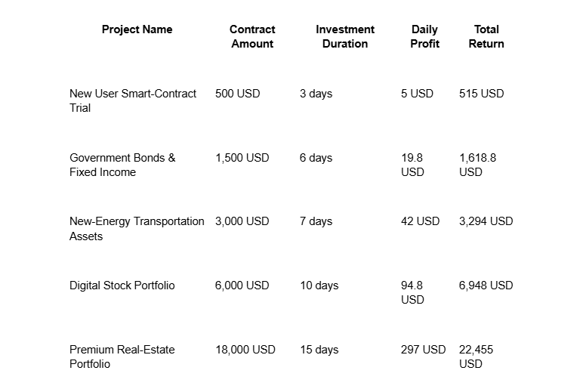Click the 18,000 USD contract amount

pos(245,350)
